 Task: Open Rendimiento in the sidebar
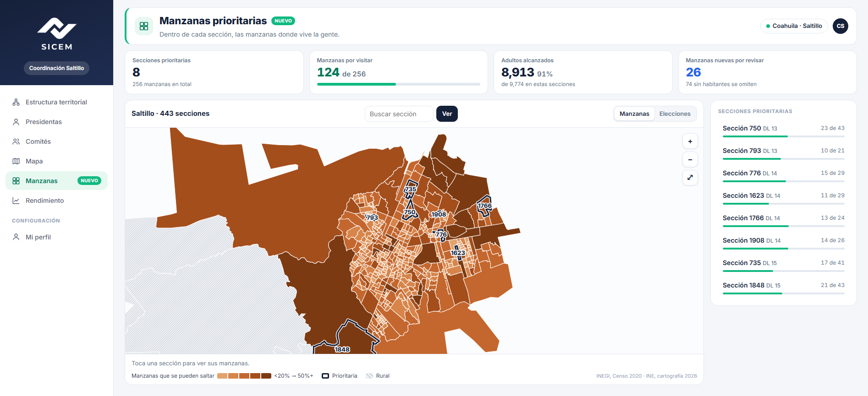pos(56,201)
